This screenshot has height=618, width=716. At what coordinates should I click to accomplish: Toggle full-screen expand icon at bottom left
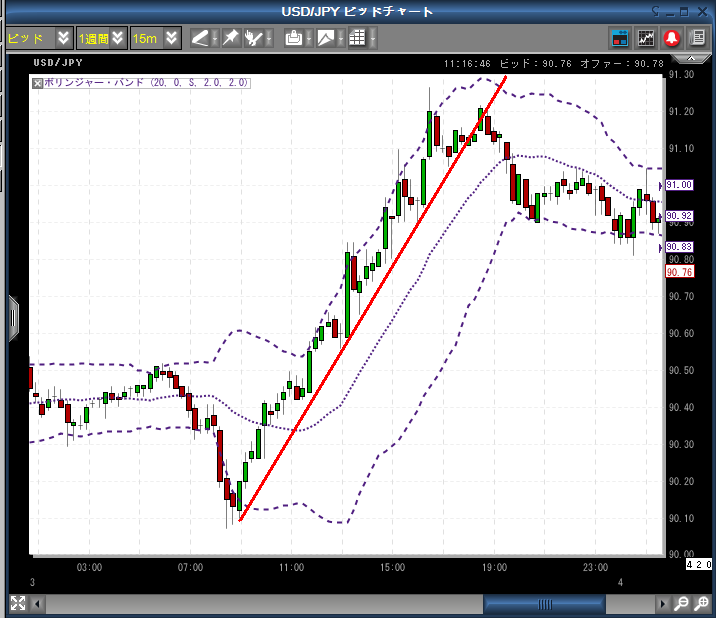[17, 603]
